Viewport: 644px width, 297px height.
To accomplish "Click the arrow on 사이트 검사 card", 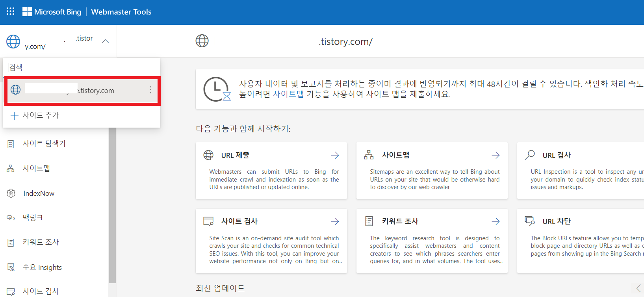I will 335,221.
